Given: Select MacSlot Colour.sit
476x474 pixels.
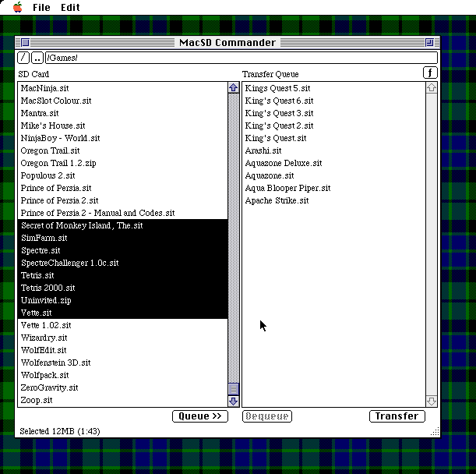Looking at the screenshot, I should pos(122,101).
